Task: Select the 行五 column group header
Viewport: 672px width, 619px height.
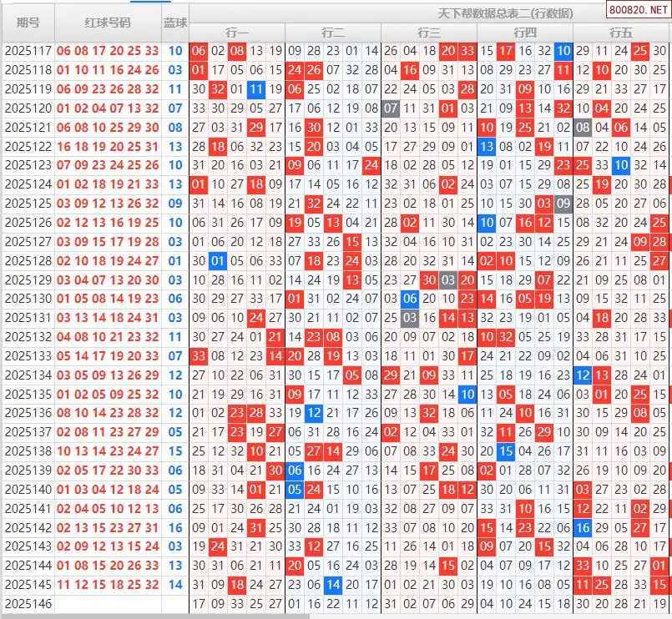Action: [621, 33]
